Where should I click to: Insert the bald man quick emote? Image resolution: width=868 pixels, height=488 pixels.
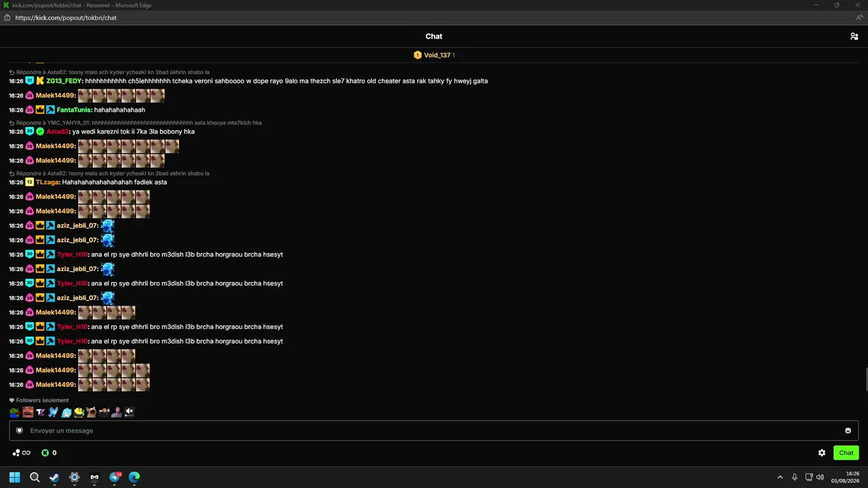117,412
